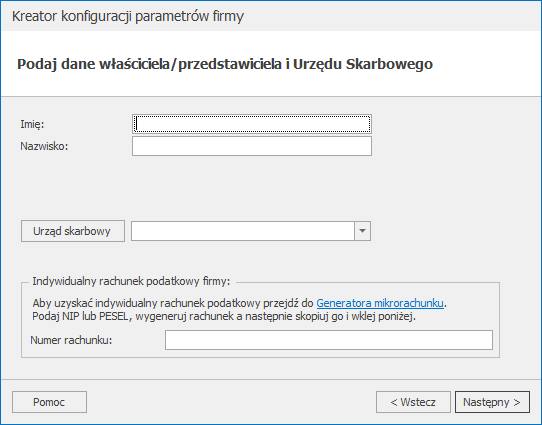Proceed with the Następny button
The image size is (542, 425).
[x=492, y=402]
